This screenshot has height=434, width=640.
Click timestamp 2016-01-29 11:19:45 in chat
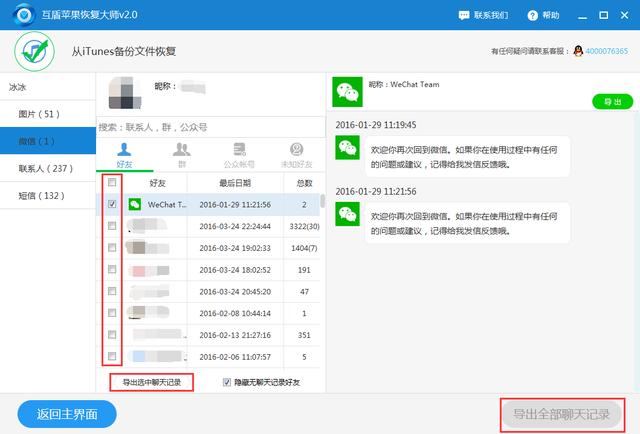click(x=376, y=125)
